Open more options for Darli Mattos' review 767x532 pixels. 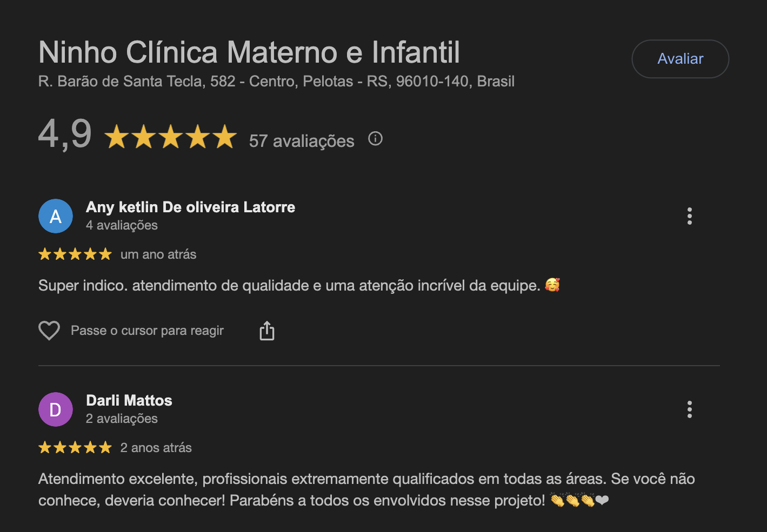[x=689, y=409]
